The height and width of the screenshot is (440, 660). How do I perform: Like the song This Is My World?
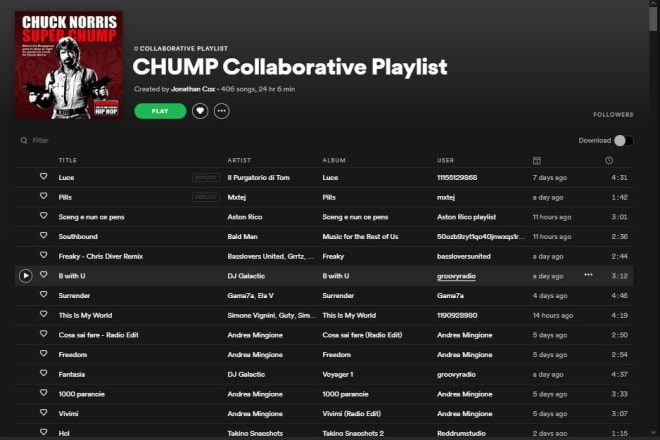[43, 314]
